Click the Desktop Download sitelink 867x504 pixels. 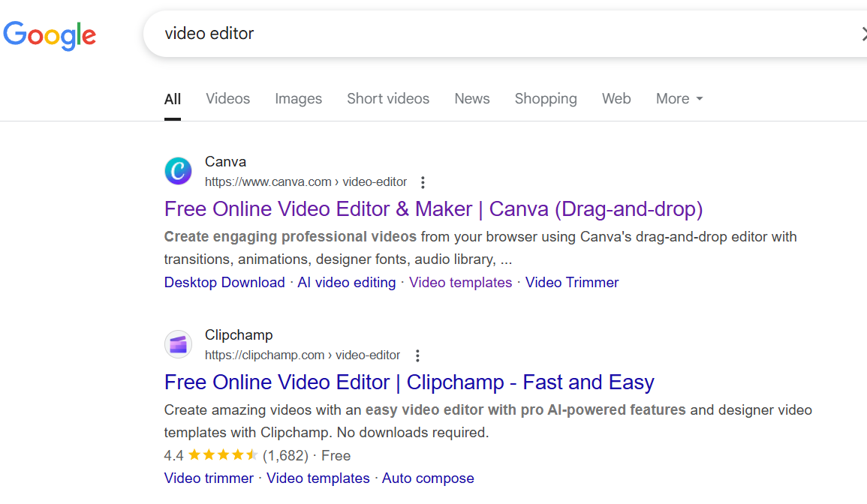click(x=224, y=283)
